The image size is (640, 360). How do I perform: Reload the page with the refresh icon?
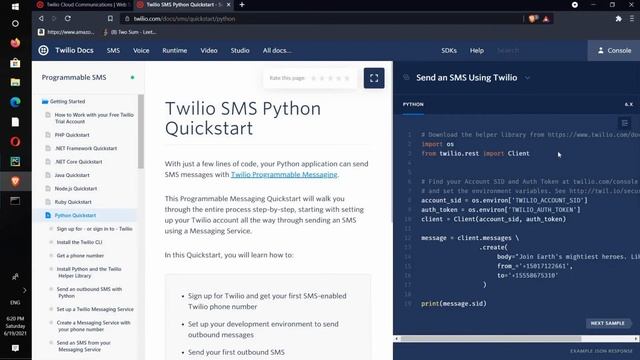pyautogui.click(x=68, y=18)
